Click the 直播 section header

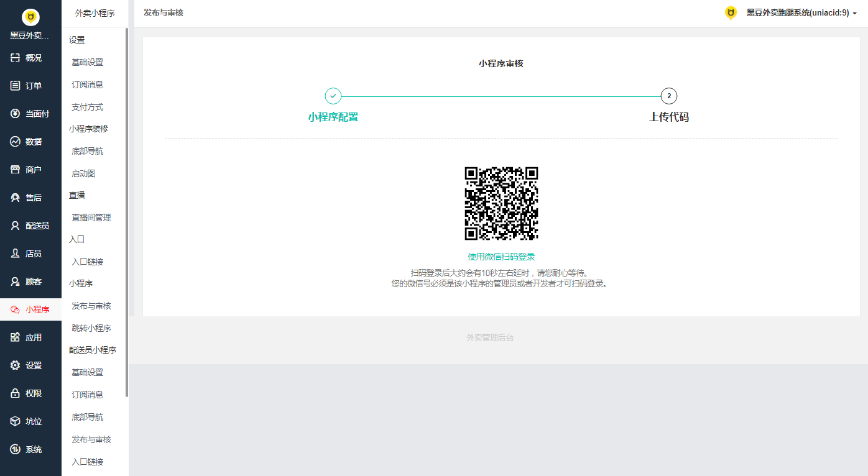[77, 195]
